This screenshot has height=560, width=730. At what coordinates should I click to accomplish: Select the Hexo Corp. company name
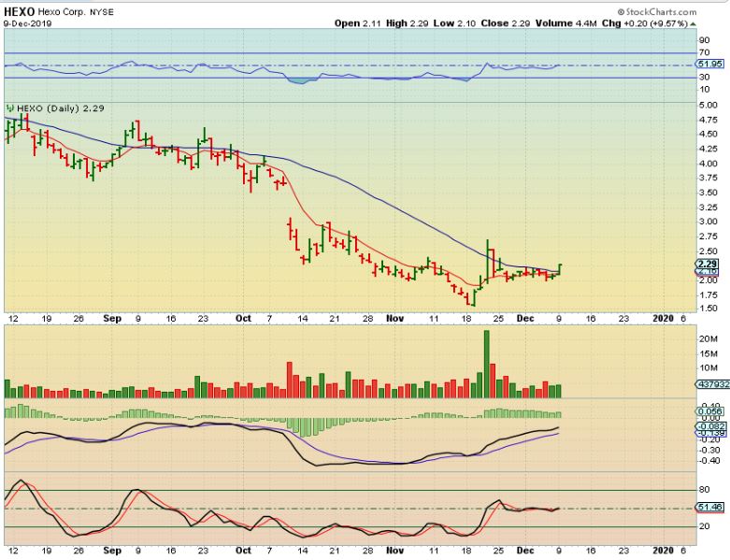(x=62, y=12)
